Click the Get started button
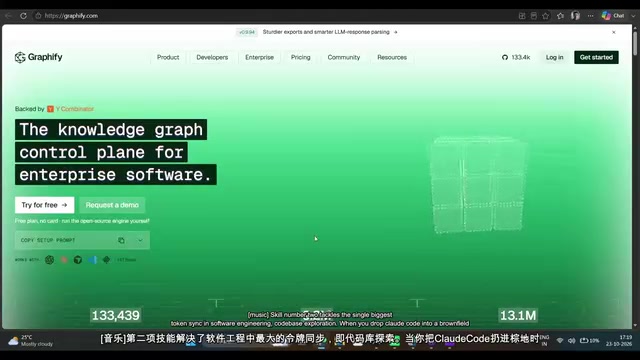Image resolution: width=640 pixels, height=360 pixels. coord(596,58)
